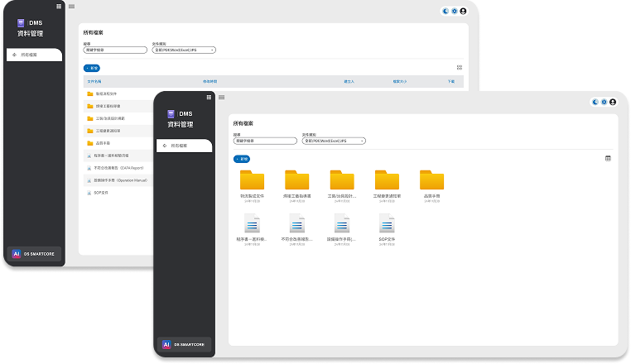
Task: Toggle dark mode moon icon in back window
Action: tap(445, 11)
